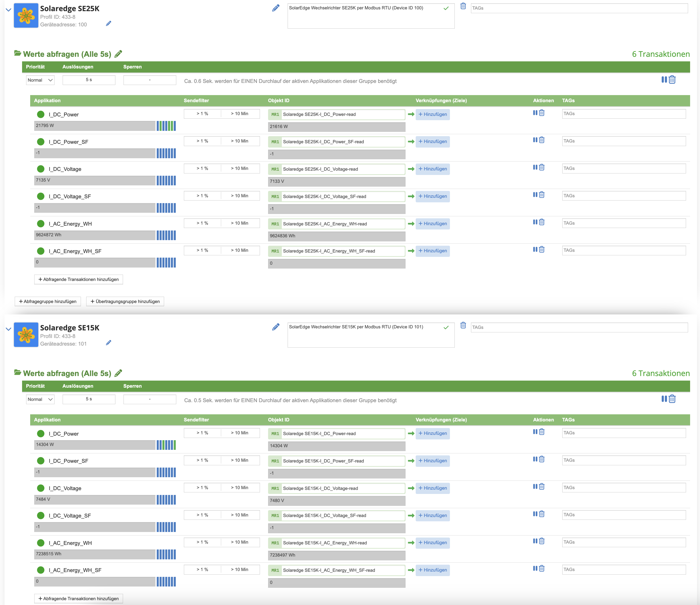Screen dimensions: 700x605
Task: Edit SE25K 'Werte abfragen' group name
Action: (x=118, y=54)
